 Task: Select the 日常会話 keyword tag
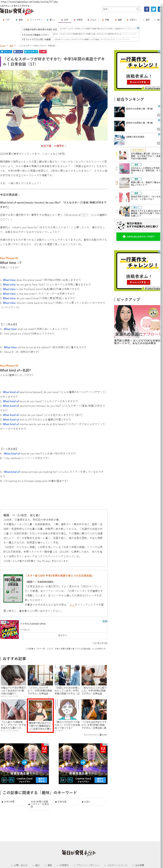(x=66, y=802)
